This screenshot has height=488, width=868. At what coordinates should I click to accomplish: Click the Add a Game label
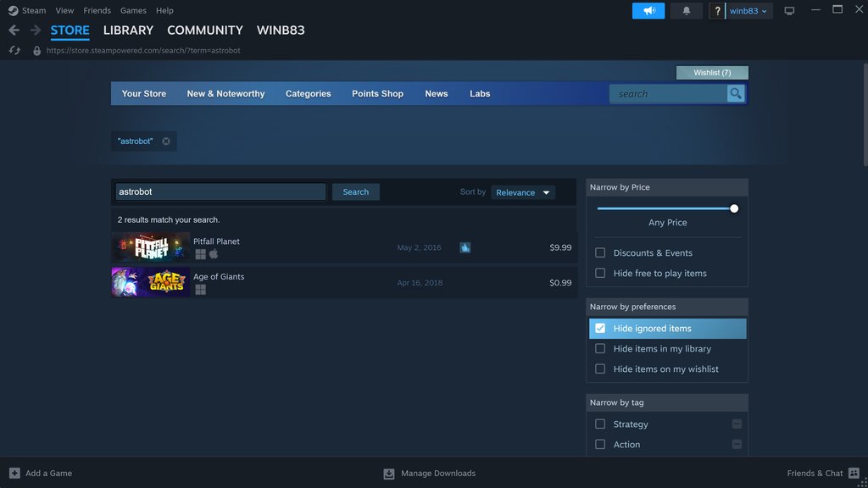48,473
